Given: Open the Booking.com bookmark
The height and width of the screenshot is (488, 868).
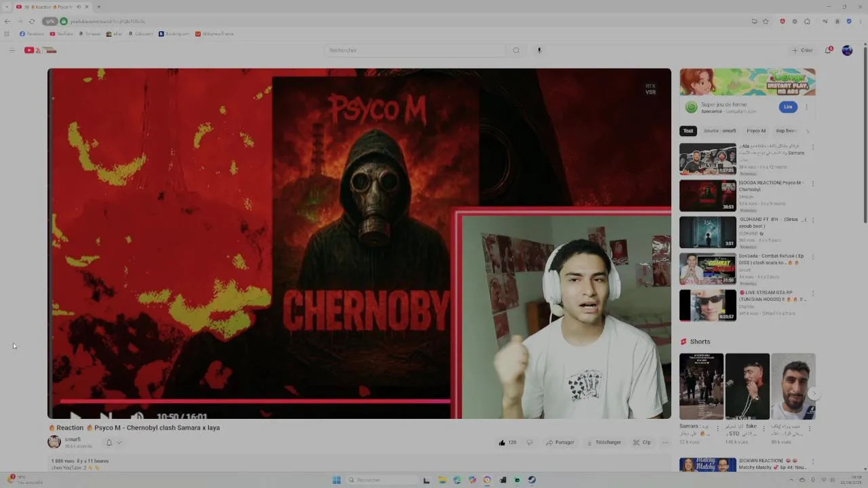Looking at the screenshot, I should pyautogui.click(x=174, y=34).
